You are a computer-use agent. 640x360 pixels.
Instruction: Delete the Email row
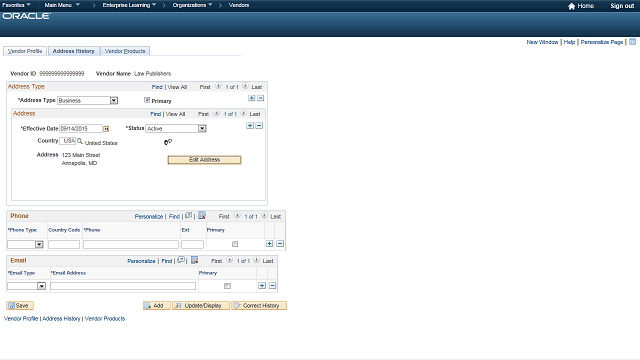(x=273, y=286)
